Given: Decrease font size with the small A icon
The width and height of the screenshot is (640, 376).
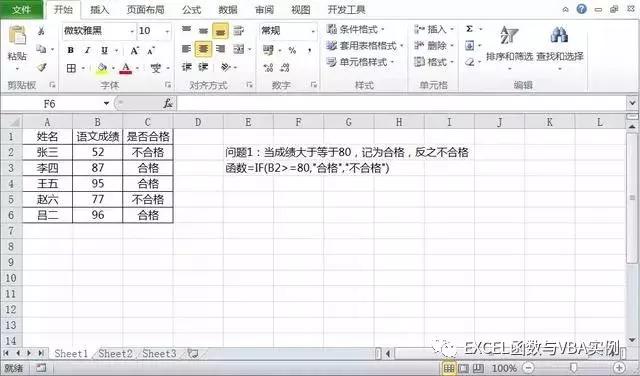Looking at the screenshot, I should pyautogui.click(x=151, y=51).
